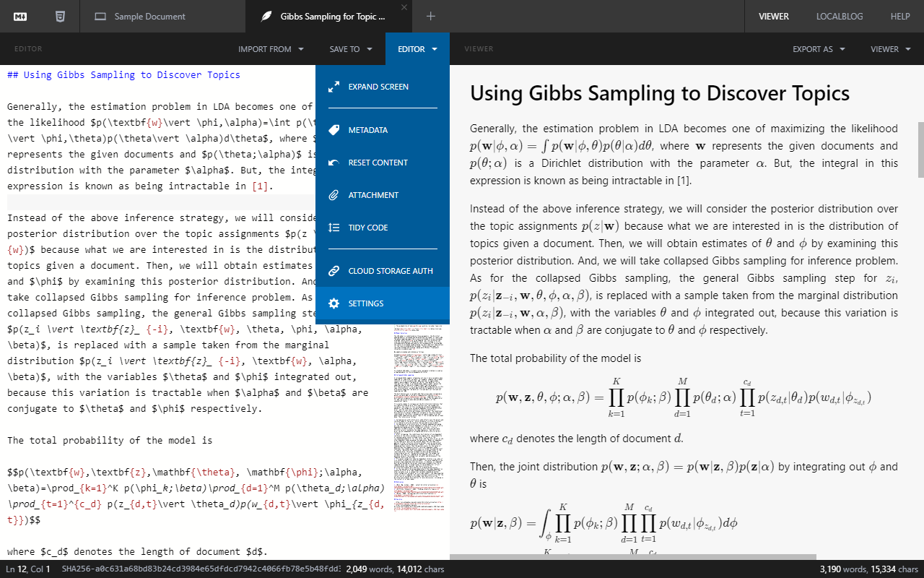Add a new tab with plus icon
The width and height of the screenshot is (924, 578).
tap(431, 16)
